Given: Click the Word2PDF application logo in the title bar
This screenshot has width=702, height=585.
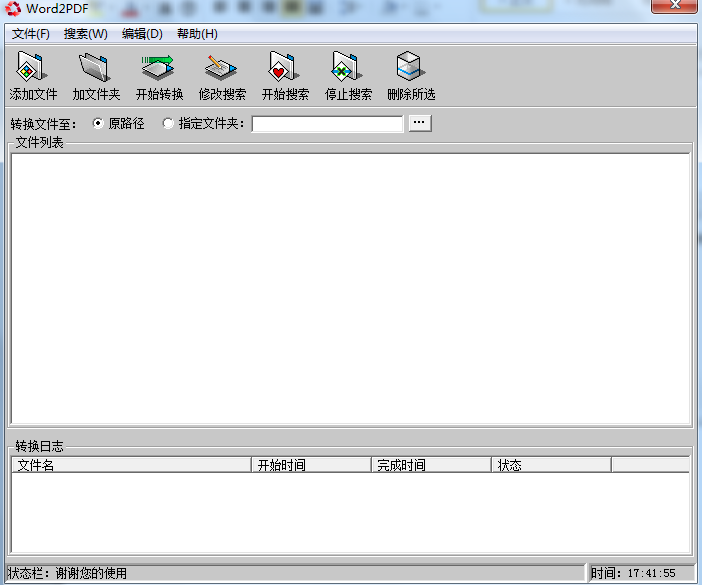Looking at the screenshot, I should click(13, 8).
